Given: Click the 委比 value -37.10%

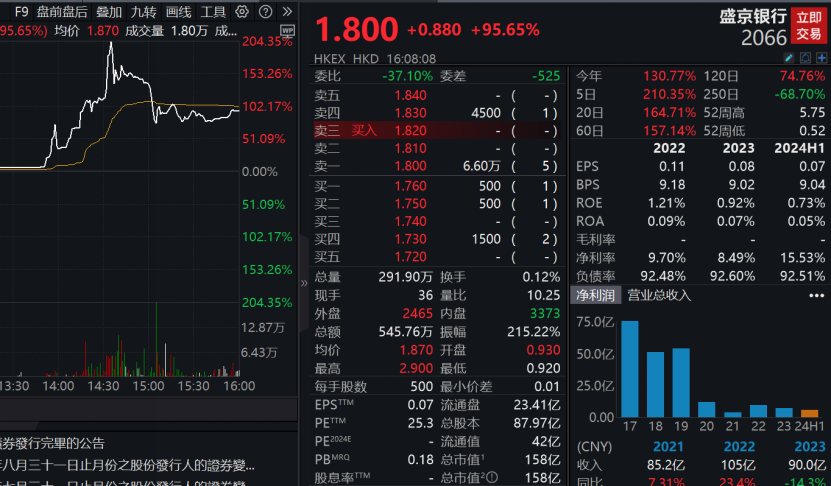Looking at the screenshot, I should click(408, 76).
